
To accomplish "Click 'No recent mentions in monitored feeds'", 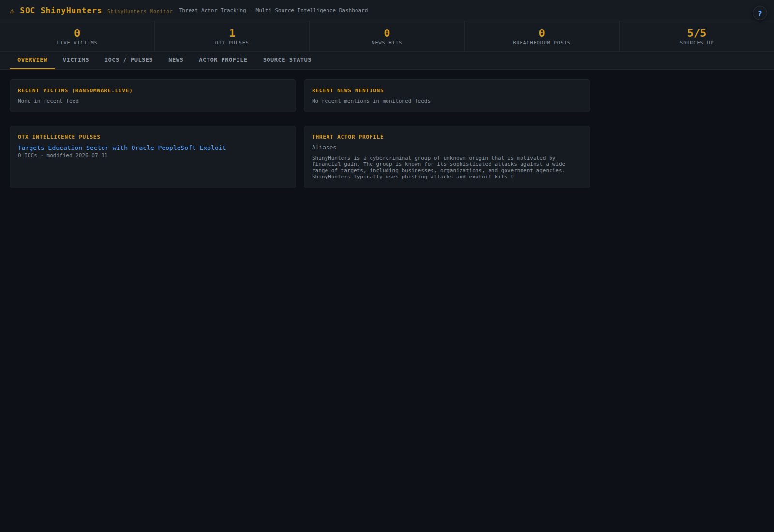I will 371,101.
